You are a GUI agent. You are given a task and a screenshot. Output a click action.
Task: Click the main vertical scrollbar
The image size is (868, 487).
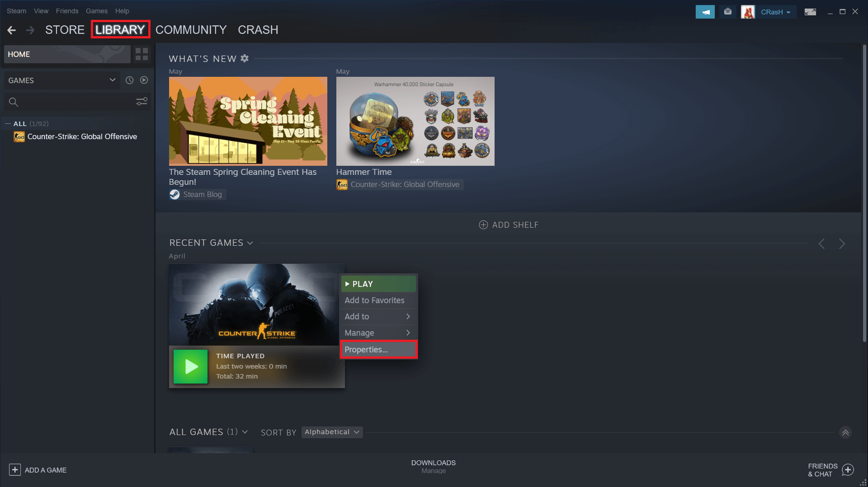864,193
